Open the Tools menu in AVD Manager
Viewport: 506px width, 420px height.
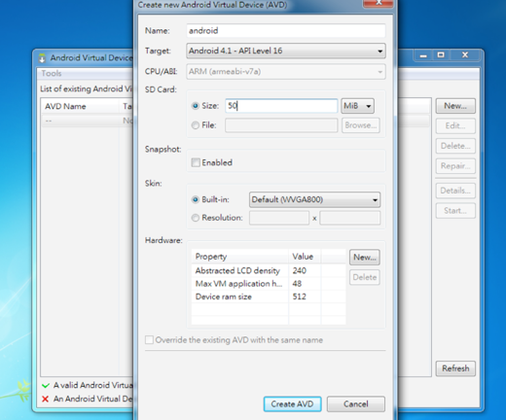point(52,74)
